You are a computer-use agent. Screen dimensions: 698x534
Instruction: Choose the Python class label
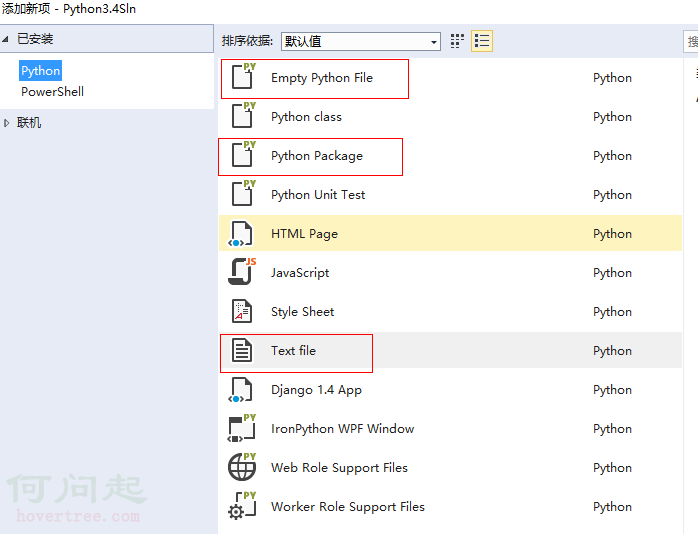point(306,117)
